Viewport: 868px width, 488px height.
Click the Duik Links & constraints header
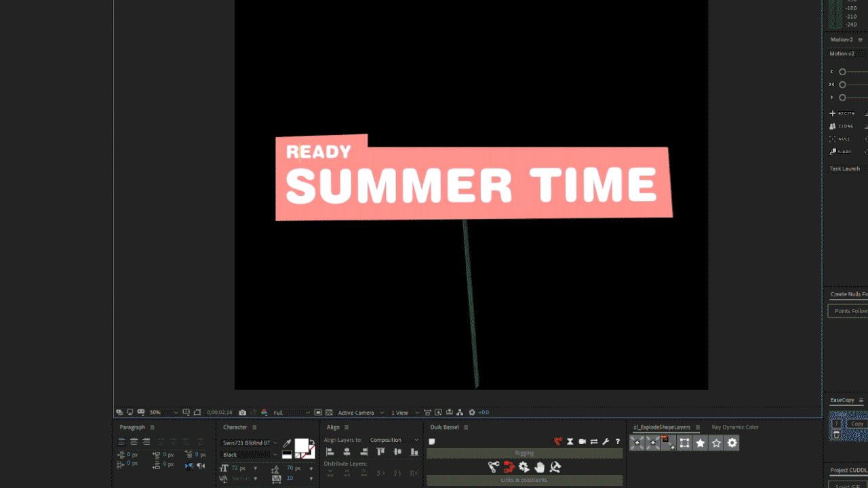(524, 480)
